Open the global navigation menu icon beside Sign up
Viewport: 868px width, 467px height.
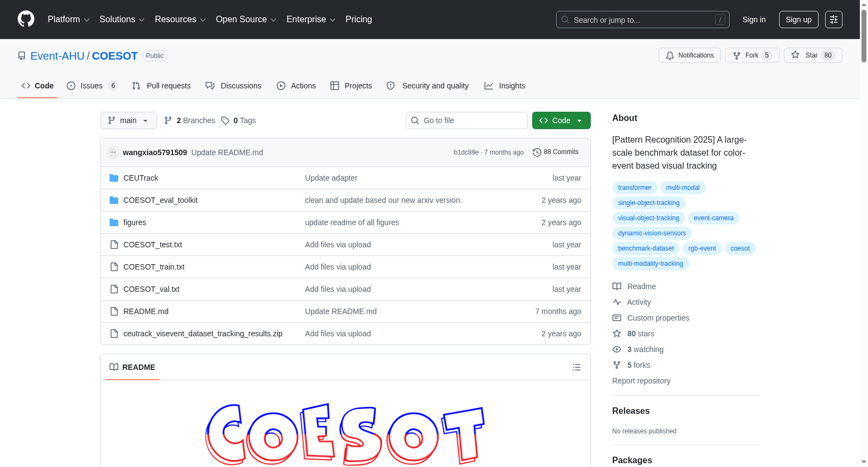tap(834, 20)
